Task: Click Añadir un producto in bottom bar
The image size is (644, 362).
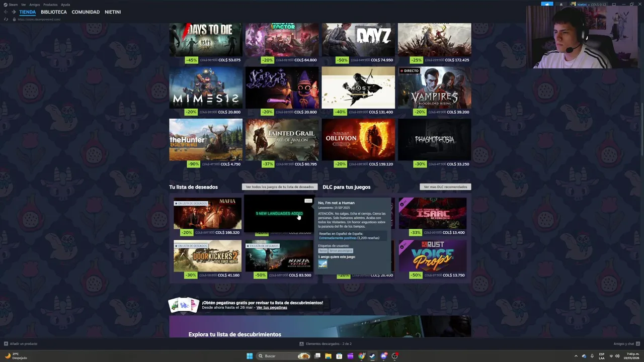Action: pyautogui.click(x=21, y=344)
